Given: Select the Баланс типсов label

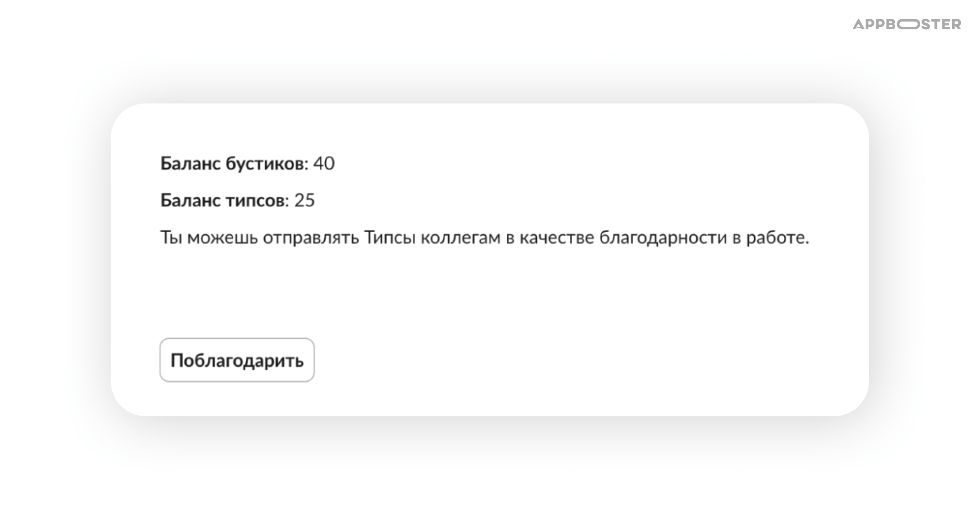Looking at the screenshot, I should (x=225, y=200).
